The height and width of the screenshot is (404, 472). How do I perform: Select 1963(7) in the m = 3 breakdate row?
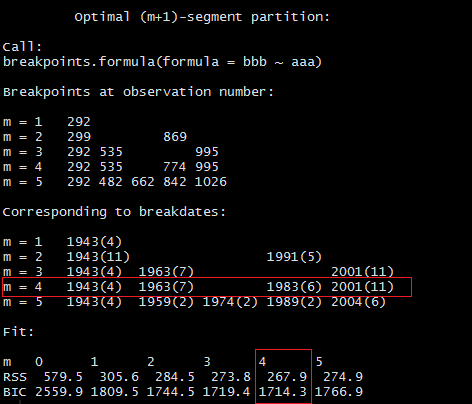(x=166, y=272)
